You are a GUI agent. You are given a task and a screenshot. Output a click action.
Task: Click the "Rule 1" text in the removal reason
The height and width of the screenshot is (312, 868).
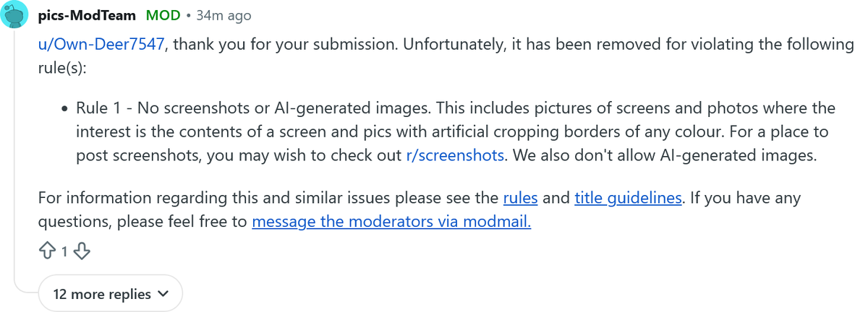point(101,108)
